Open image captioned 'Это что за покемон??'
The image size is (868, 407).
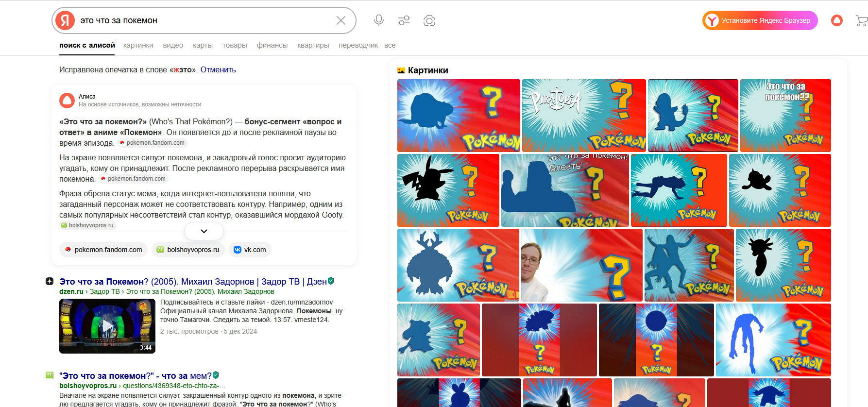tap(785, 116)
